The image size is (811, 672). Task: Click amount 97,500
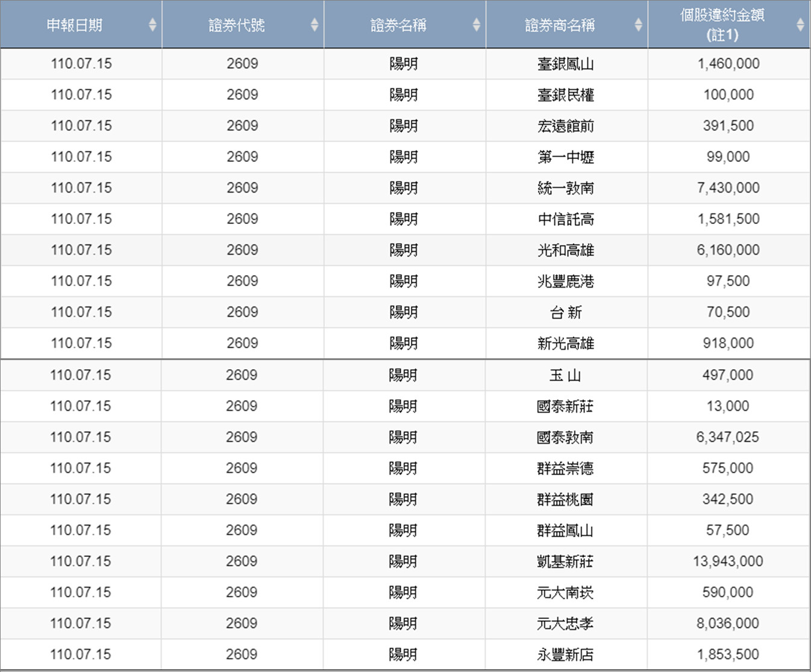click(728, 281)
